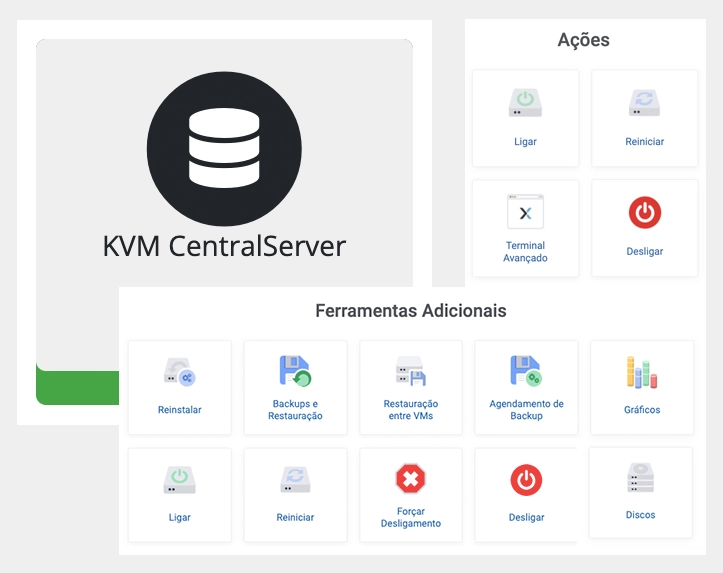View the Gráficos bar chart icon
Image resolution: width=723 pixels, height=573 pixels.
point(641,371)
